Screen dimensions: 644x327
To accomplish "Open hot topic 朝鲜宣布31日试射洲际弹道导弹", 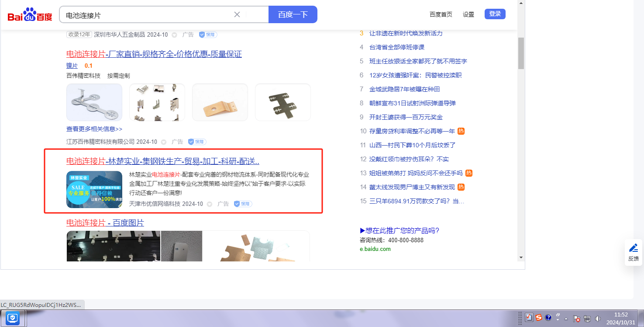I will [x=413, y=103].
